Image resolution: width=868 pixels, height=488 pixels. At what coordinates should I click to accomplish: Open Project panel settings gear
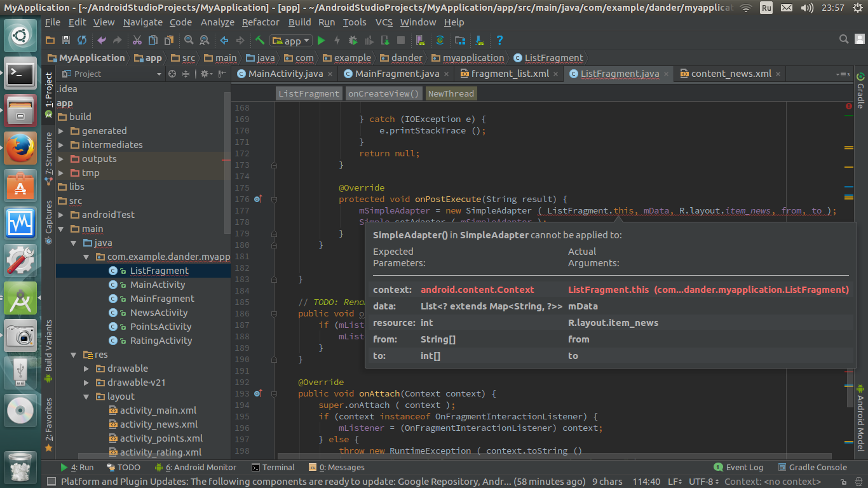point(205,74)
